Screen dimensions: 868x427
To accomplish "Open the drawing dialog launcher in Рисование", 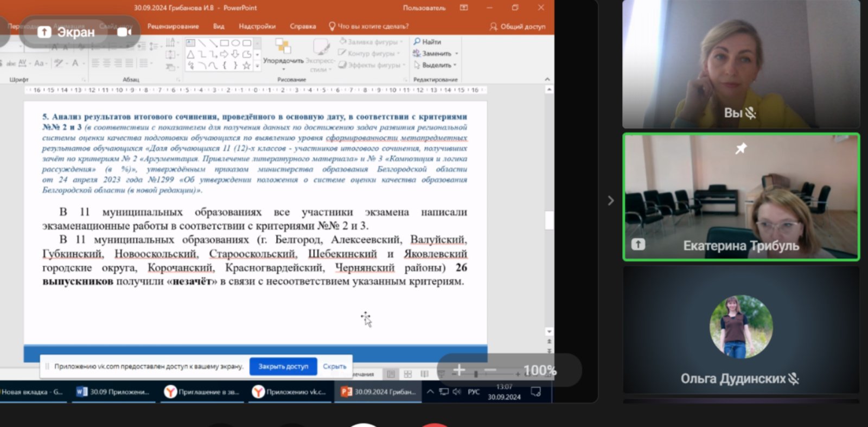I will click(405, 80).
